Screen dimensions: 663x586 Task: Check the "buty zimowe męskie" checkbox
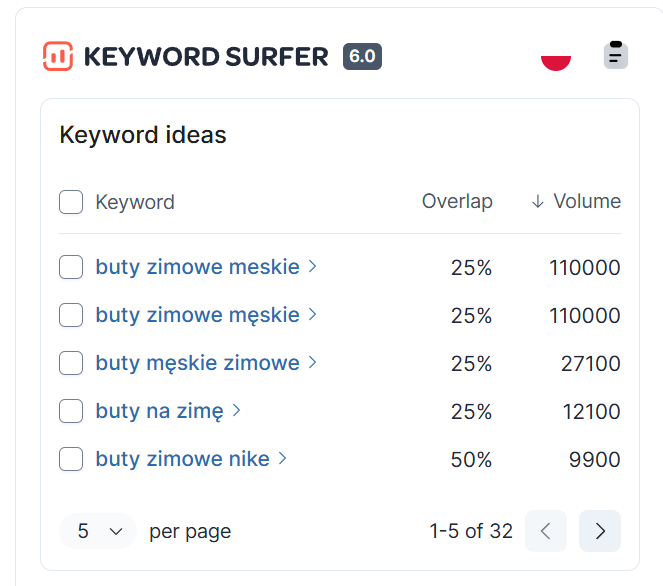point(71,315)
